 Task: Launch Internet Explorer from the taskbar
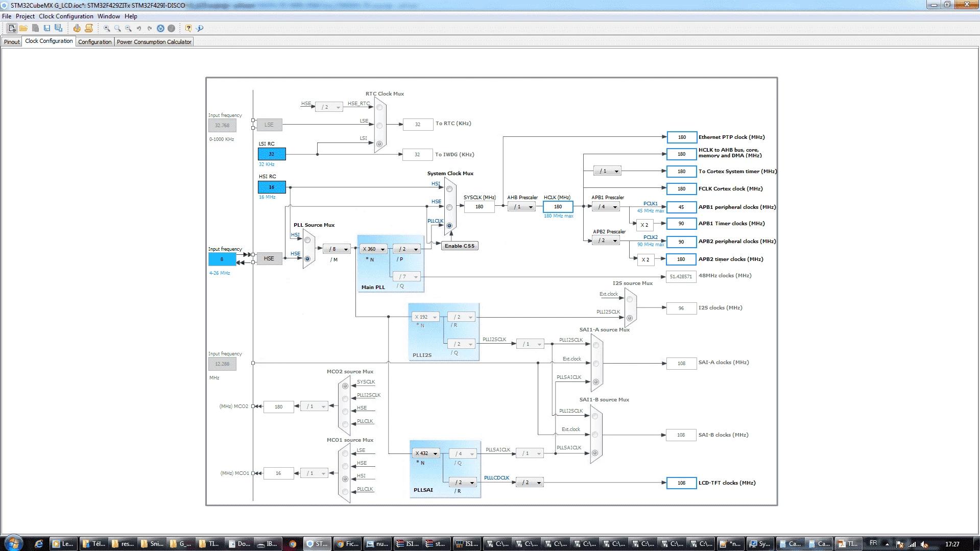pos(39,544)
